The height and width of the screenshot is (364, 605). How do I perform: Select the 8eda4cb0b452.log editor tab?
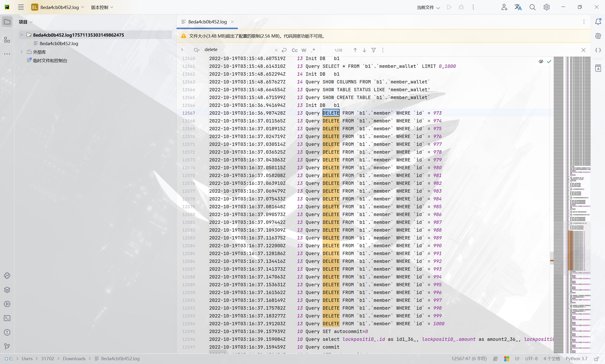coord(207,22)
